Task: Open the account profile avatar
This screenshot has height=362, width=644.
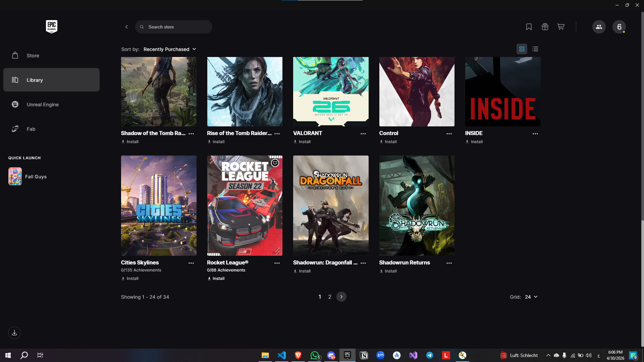Action: coord(619,27)
